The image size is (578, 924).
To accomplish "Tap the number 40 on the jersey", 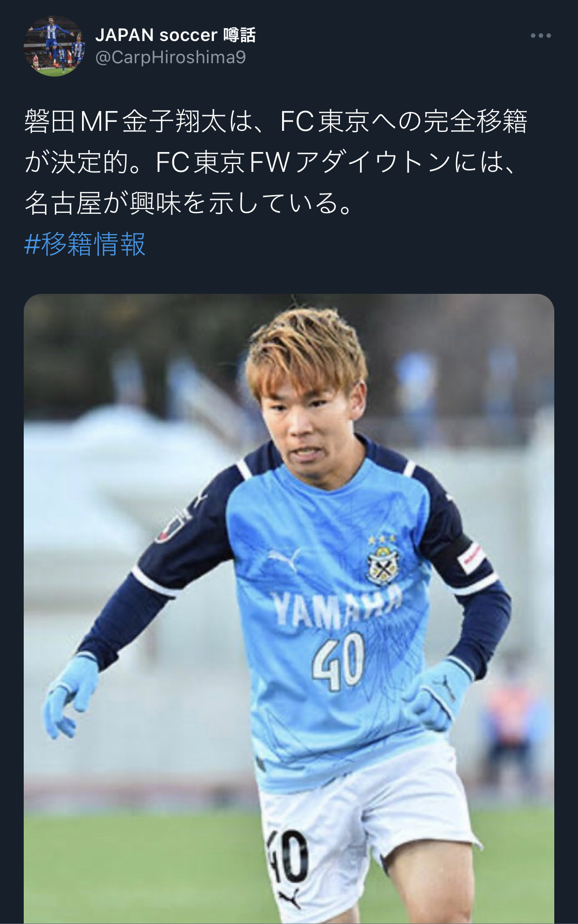I will [339, 660].
